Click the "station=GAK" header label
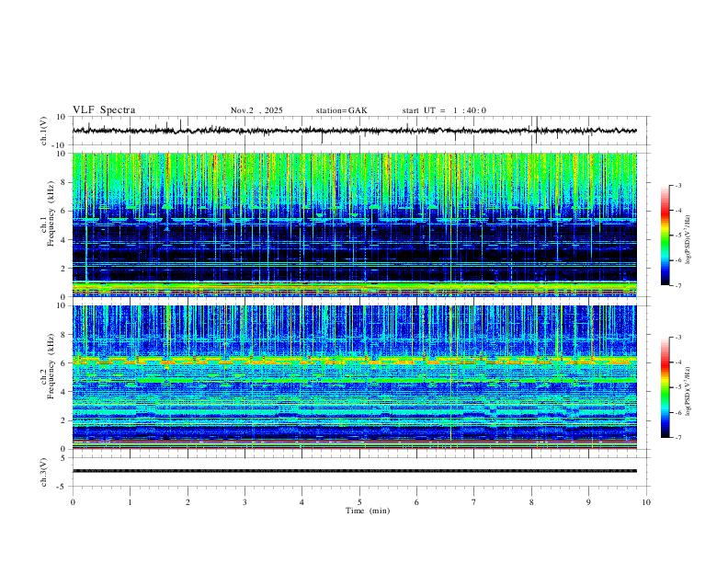The image size is (728, 563). click(x=341, y=110)
